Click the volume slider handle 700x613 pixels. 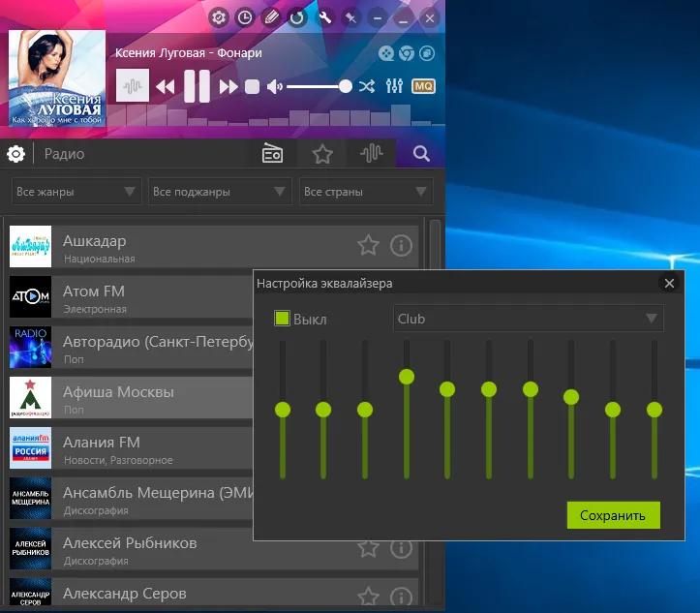(345, 86)
